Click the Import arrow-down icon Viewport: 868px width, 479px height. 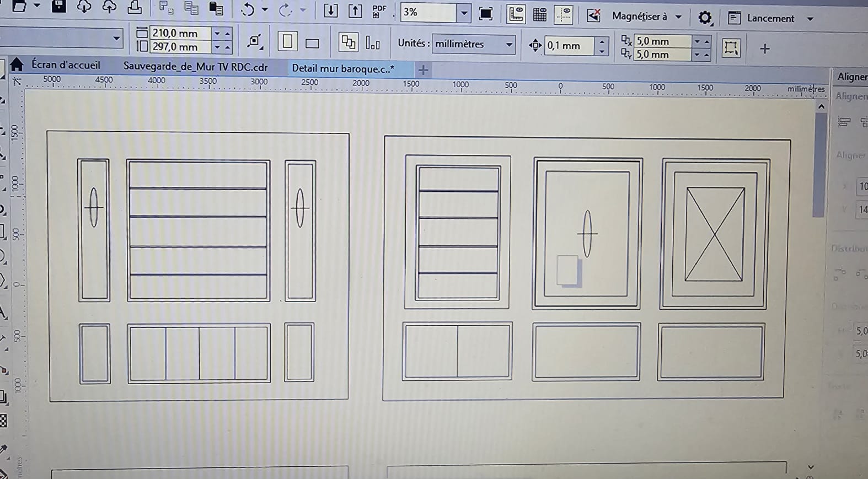pos(330,10)
